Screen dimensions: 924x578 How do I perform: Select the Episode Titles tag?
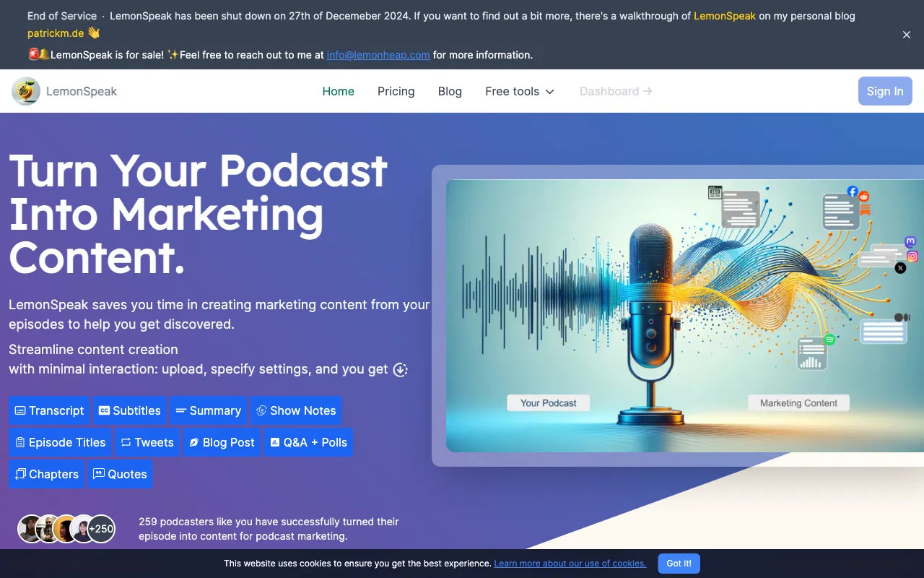[x=60, y=442]
